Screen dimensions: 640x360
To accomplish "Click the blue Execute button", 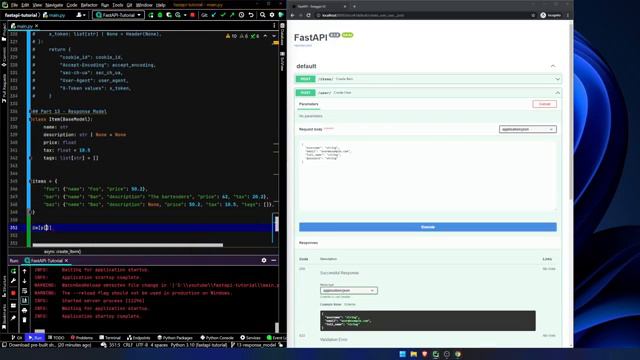I will (x=428, y=227).
